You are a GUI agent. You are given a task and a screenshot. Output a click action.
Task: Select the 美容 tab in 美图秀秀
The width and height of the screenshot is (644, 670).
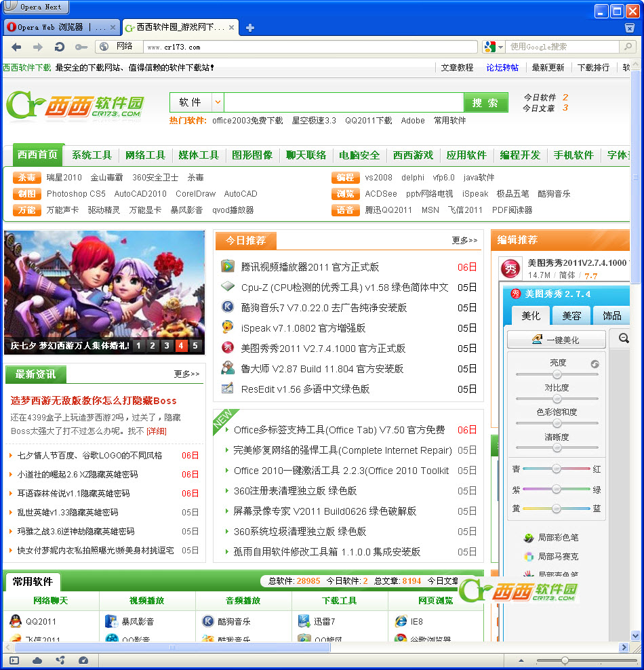571,316
